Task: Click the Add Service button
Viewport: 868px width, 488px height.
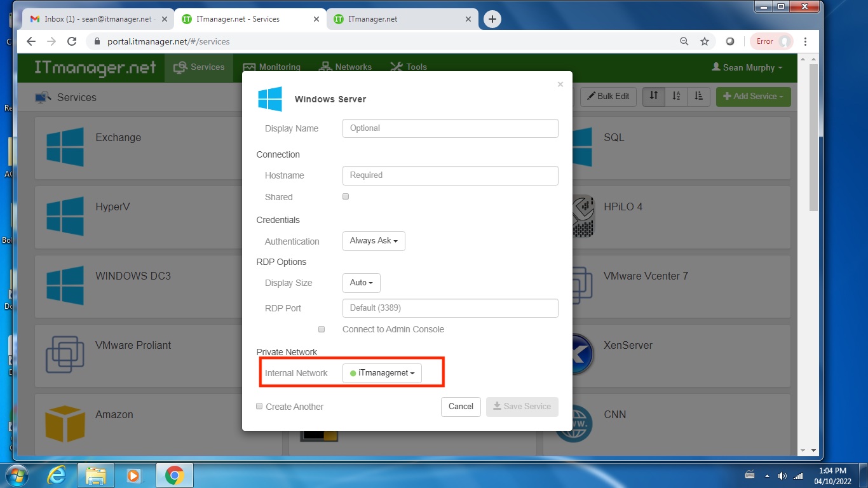Action: [x=753, y=97]
